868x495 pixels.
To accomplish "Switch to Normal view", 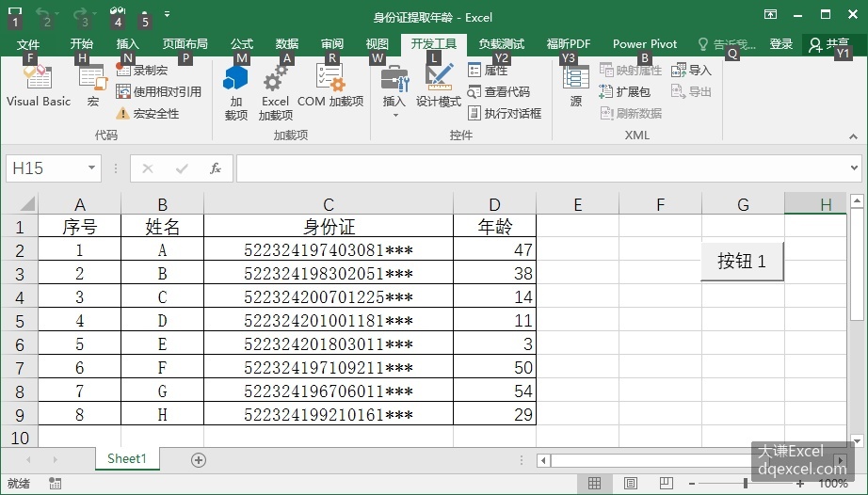I will pyautogui.click(x=595, y=484).
